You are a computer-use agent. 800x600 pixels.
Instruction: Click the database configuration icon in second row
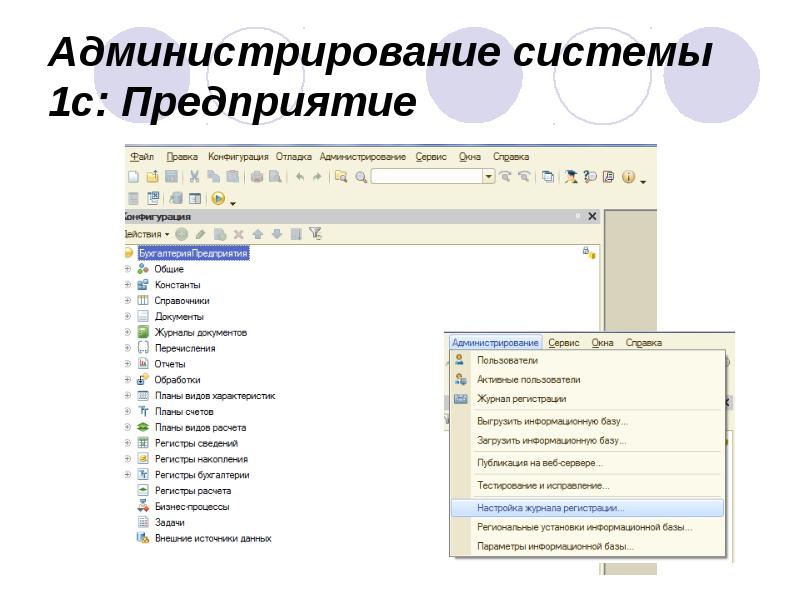tap(176, 198)
